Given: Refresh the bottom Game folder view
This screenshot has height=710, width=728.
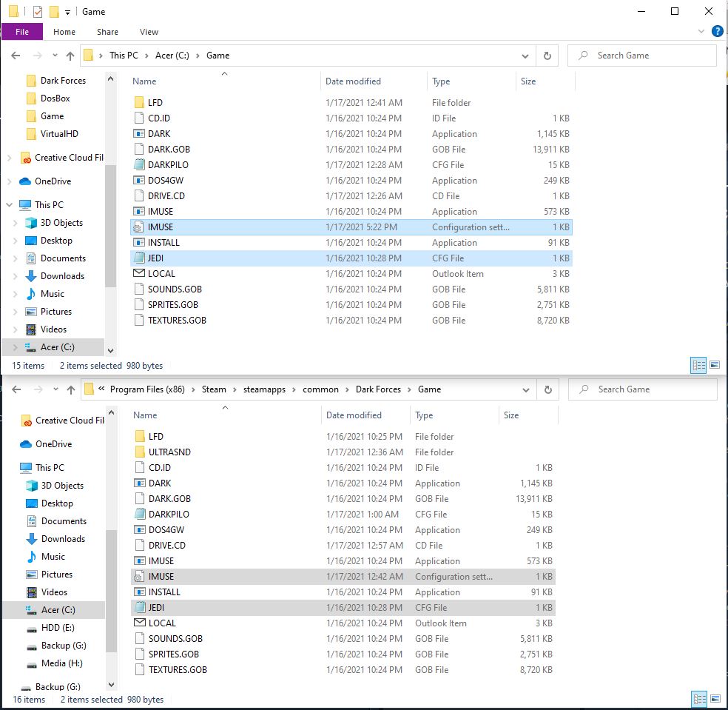Looking at the screenshot, I should pyautogui.click(x=548, y=389).
